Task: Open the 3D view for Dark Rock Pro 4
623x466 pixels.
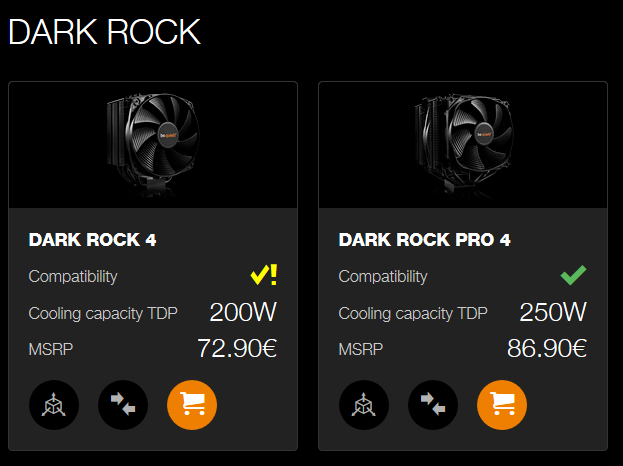Action: pyautogui.click(x=364, y=405)
